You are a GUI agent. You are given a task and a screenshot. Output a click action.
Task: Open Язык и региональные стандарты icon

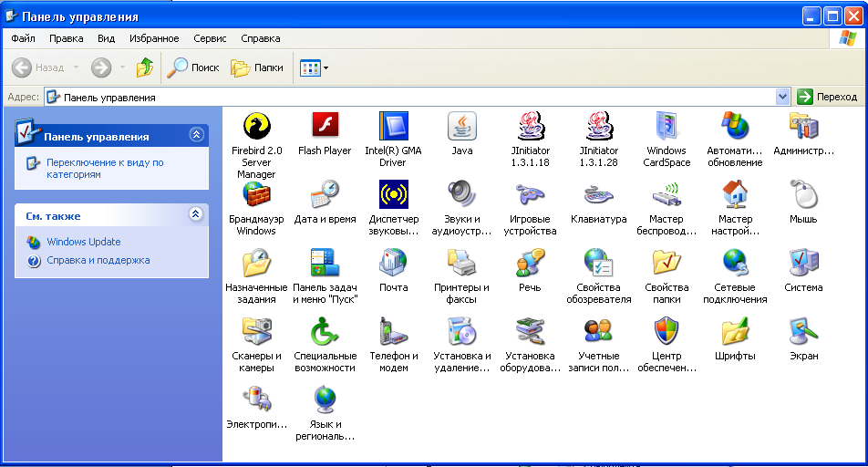click(325, 400)
